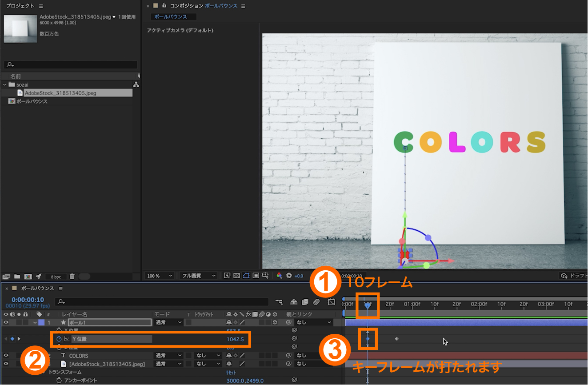Click the +0.0 exposure value below viewer

pyautogui.click(x=299, y=276)
